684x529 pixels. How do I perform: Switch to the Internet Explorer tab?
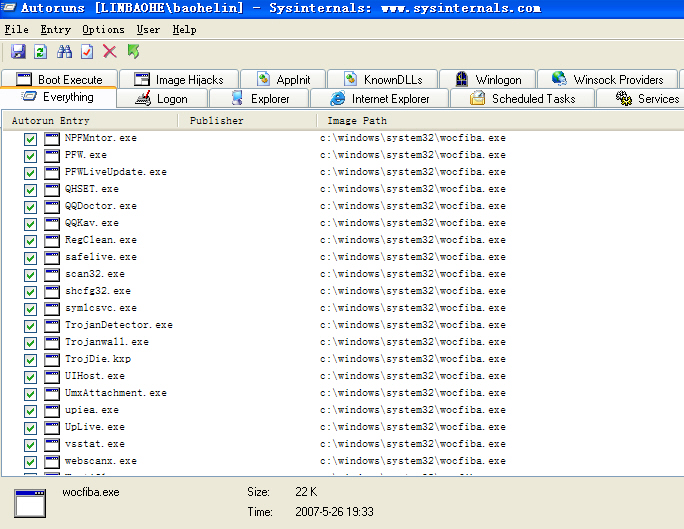pos(379,99)
